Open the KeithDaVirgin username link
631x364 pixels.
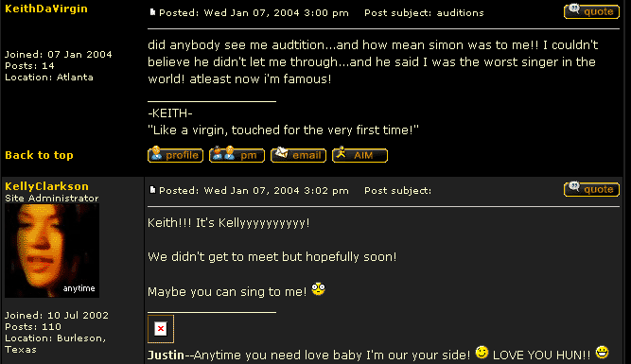46,9
